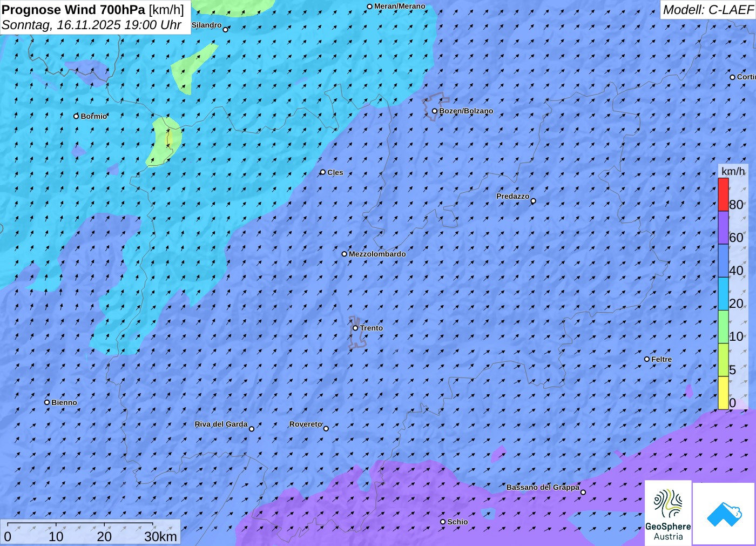
Task: Click the 'km/h' legend unit heading
Action: [733, 171]
